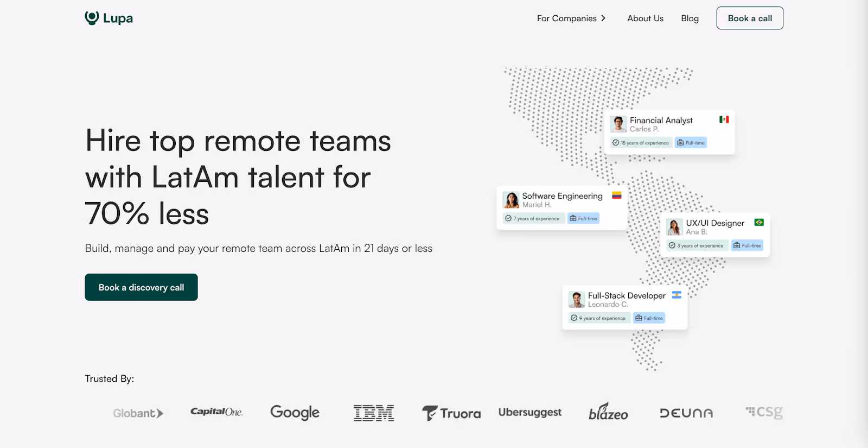This screenshot has height=448, width=868.
Task: Click Full-time tag on UX/UI Designer card
Action: tap(747, 245)
